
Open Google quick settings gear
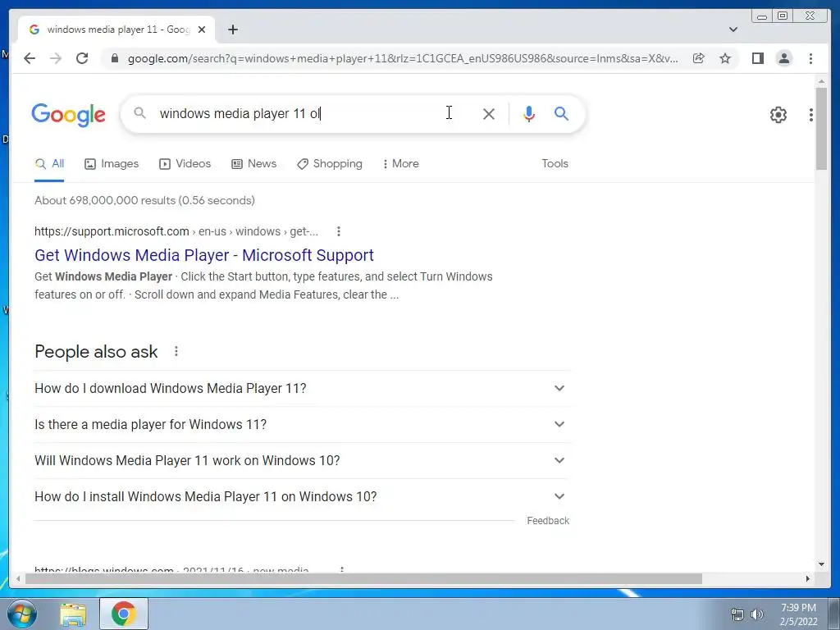778,115
